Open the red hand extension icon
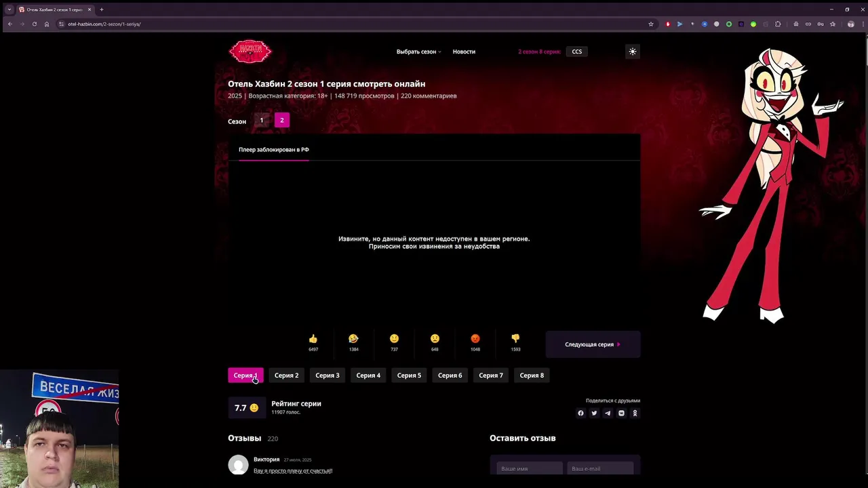Screen dimensions: 868x488 (x=668, y=24)
